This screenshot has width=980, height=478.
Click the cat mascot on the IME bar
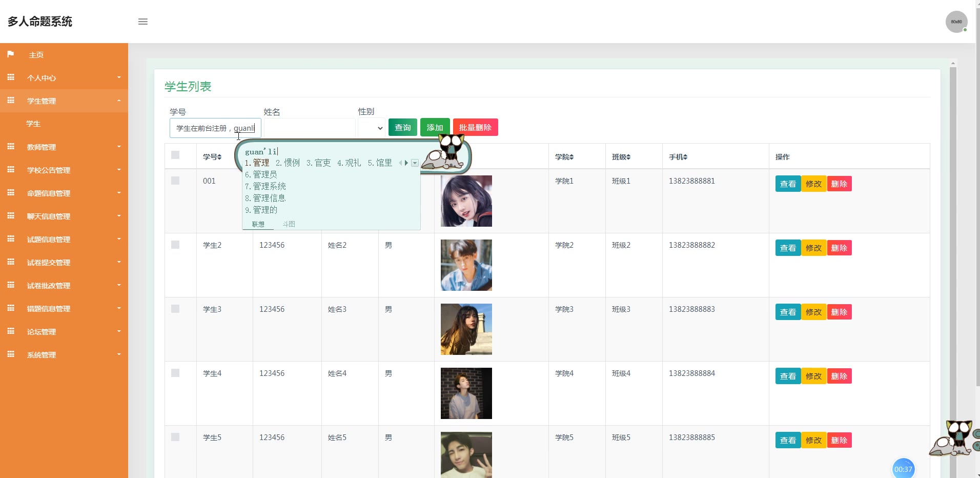coord(443,152)
